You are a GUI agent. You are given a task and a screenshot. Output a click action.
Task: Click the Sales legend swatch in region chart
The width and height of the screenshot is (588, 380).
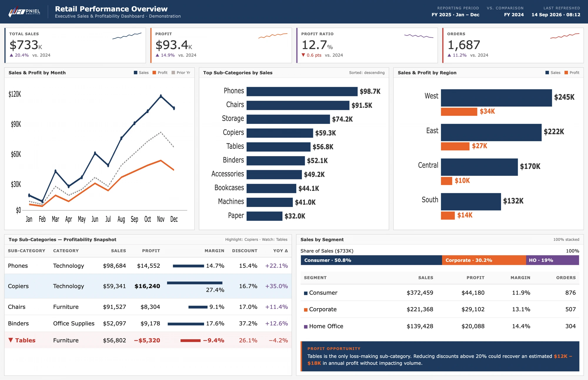click(x=547, y=73)
